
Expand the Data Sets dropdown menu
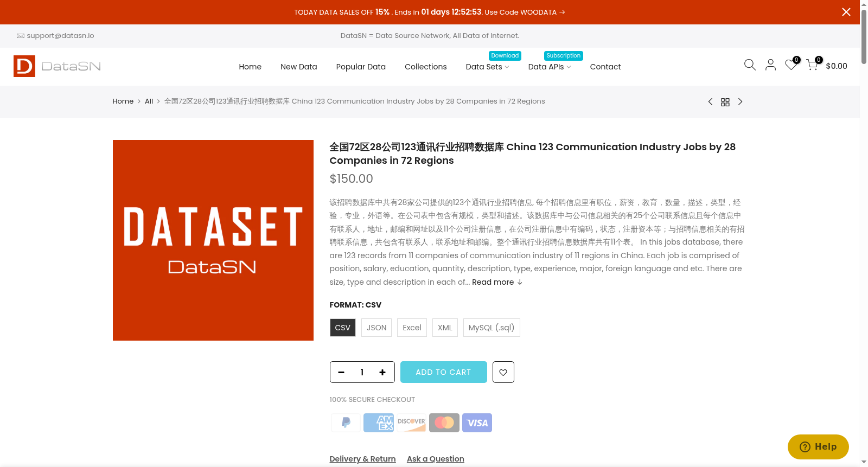click(x=488, y=67)
